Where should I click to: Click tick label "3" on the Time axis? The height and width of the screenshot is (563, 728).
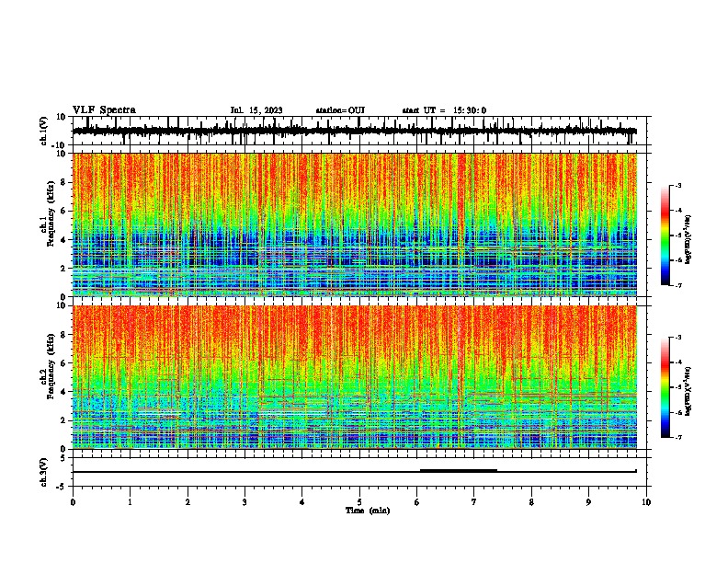[245, 502]
